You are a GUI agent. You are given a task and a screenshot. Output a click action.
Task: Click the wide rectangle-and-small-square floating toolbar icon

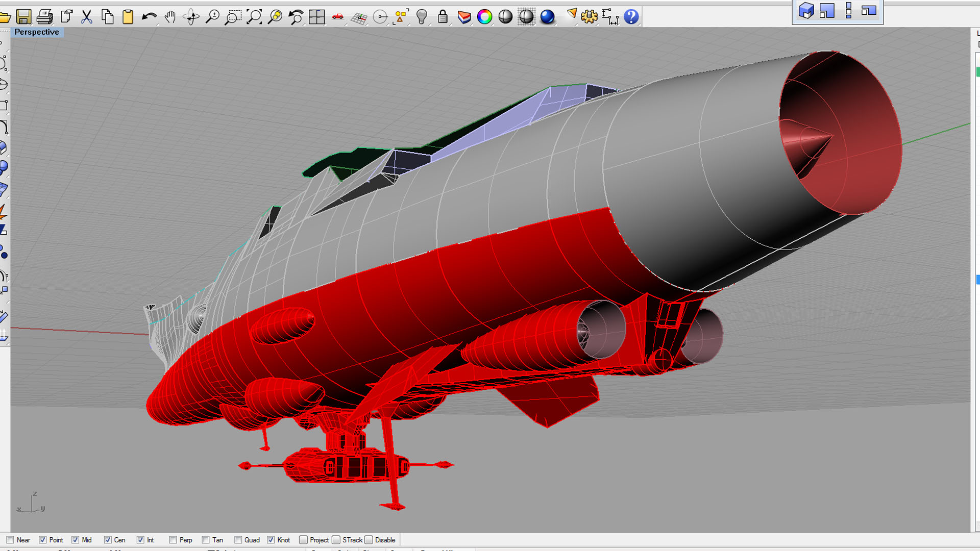[869, 10]
